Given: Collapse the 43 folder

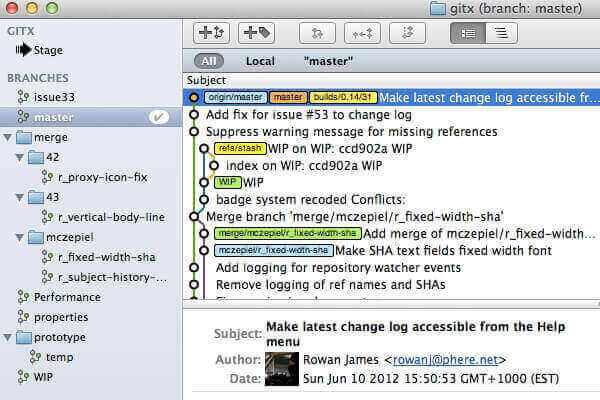Looking at the screenshot, I should coord(20,197).
